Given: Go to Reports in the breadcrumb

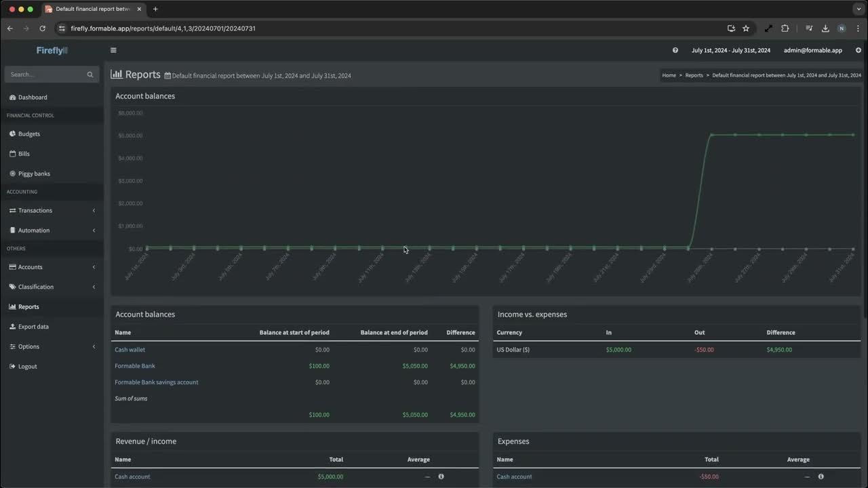Looking at the screenshot, I should click(x=694, y=75).
